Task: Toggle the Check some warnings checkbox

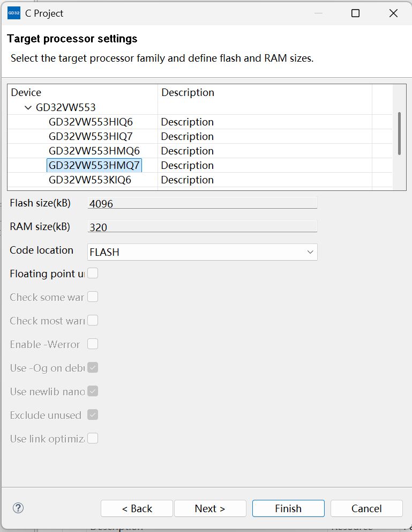Action: click(x=93, y=297)
